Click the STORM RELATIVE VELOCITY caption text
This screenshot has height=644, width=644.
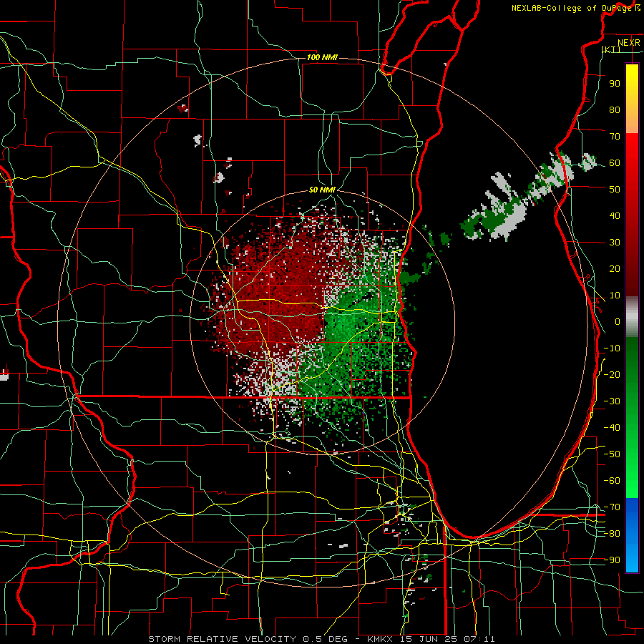[x=222, y=639]
